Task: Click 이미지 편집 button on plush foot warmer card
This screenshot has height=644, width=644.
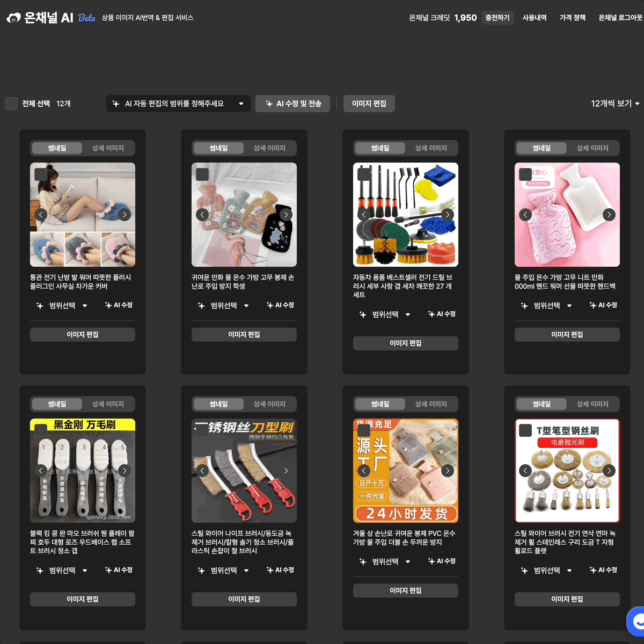Action: pyautogui.click(x=83, y=334)
